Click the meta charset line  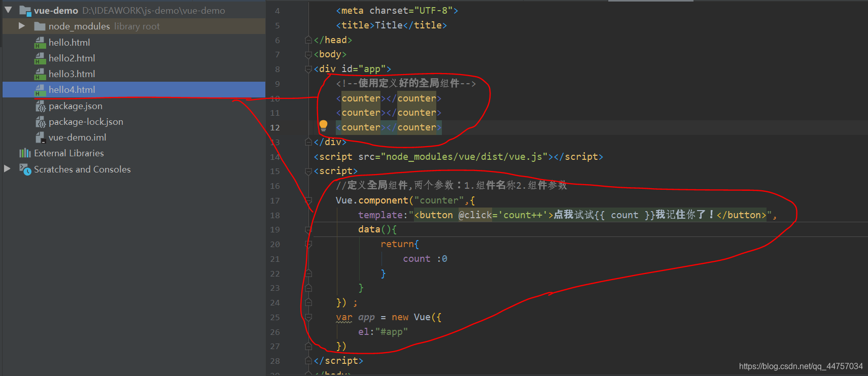point(397,11)
